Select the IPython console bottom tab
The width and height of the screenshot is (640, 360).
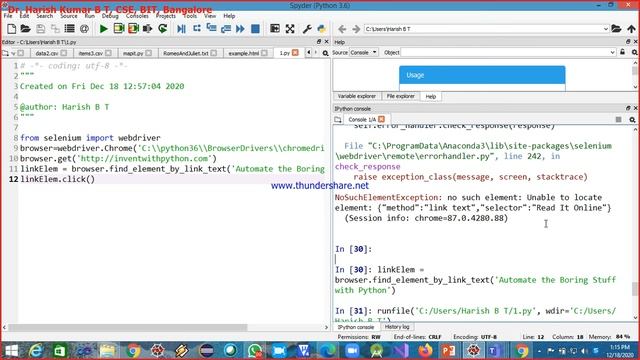click(x=356, y=327)
